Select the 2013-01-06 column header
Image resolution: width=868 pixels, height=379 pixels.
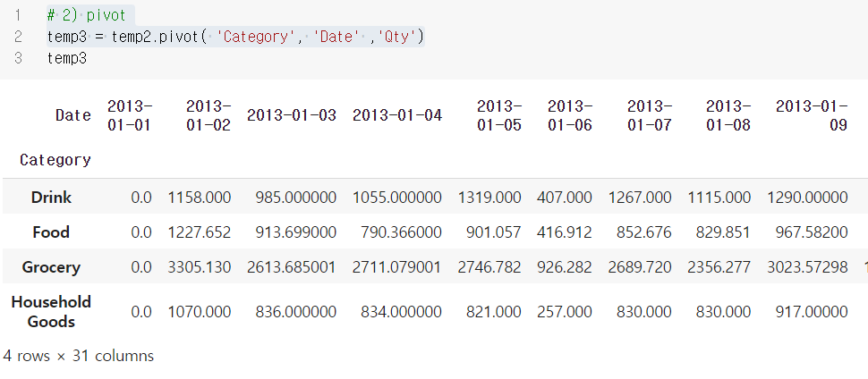tap(570, 115)
